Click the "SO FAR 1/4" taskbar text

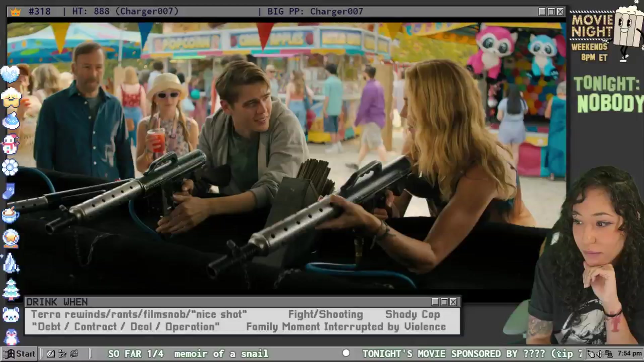(x=136, y=354)
